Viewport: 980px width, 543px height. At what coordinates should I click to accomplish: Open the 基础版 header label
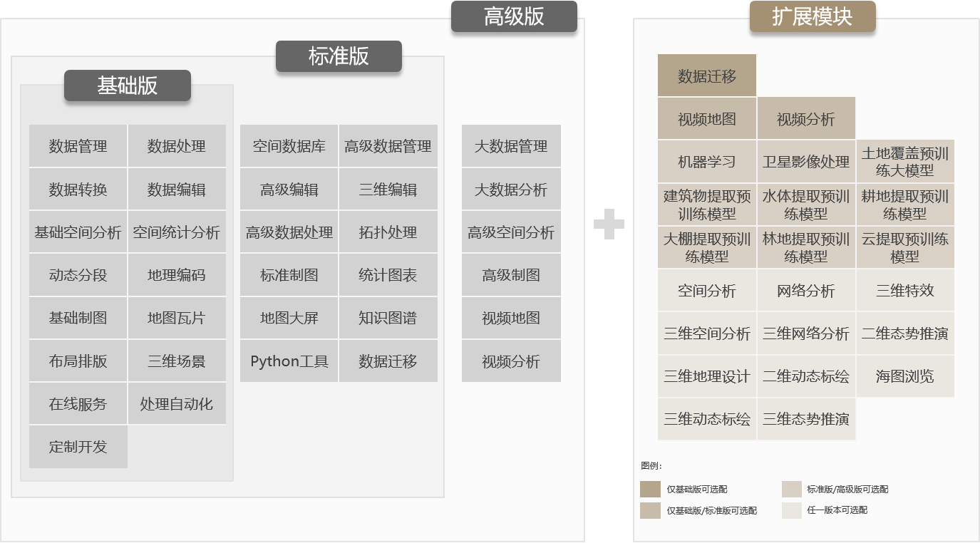[128, 86]
